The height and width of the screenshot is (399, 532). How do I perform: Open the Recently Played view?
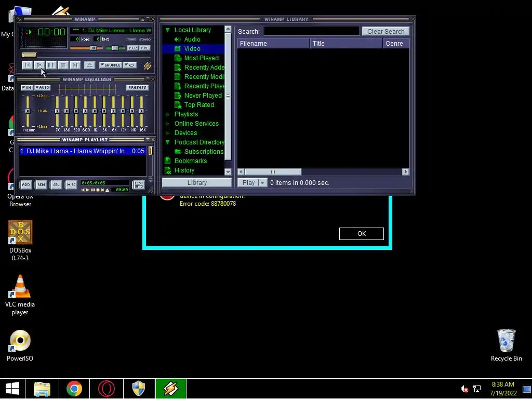[199, 86]
